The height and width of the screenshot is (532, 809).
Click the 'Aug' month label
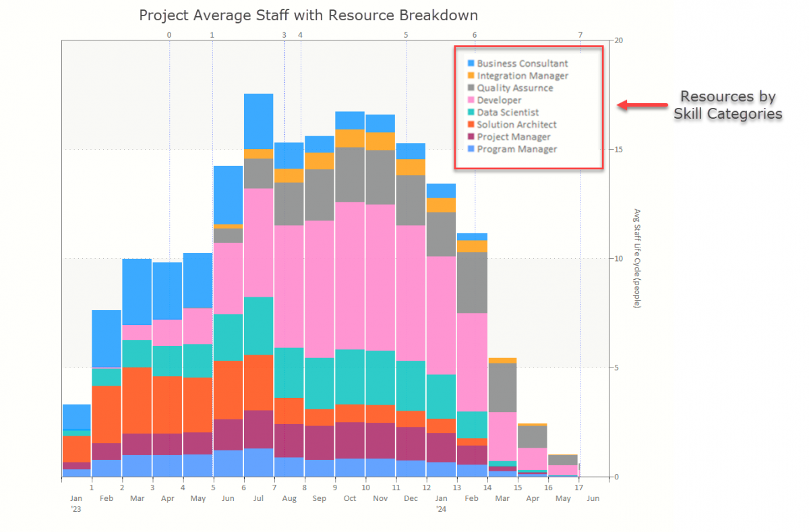(x=289, y=498)
